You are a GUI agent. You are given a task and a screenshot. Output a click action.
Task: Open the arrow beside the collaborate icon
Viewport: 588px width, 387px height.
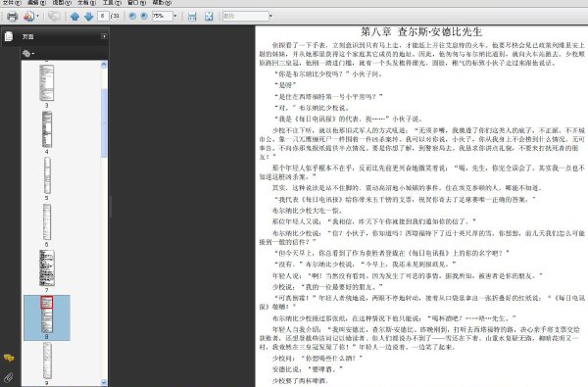pos(38,16)
